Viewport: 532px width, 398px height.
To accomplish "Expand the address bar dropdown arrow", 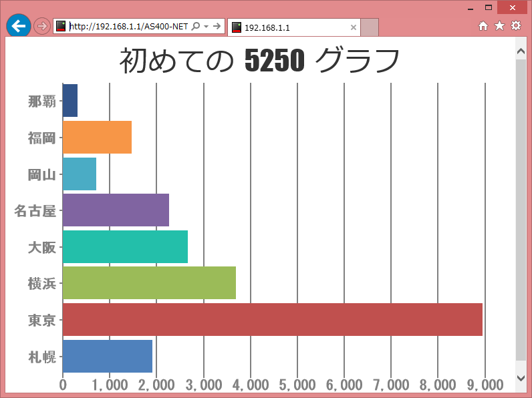I will coord(207,27).
